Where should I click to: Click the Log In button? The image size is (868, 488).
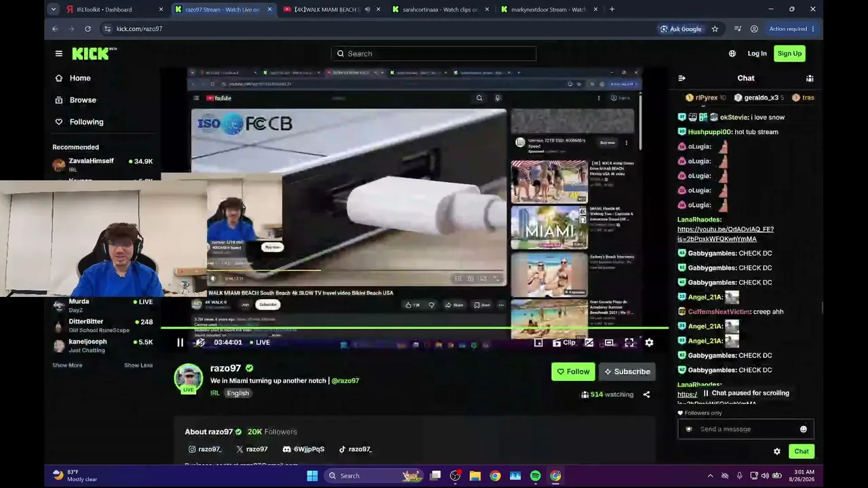point(757,54)
